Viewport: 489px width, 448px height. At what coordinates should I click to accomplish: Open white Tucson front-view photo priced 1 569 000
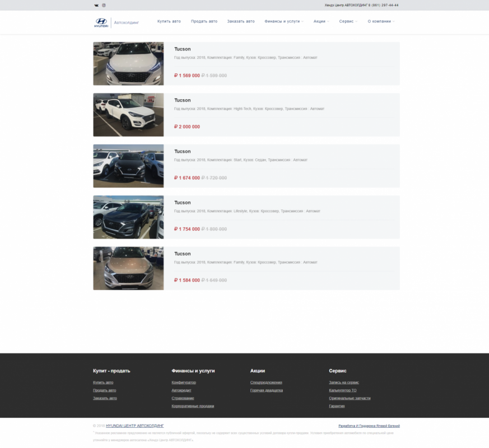tap(128, 64)
